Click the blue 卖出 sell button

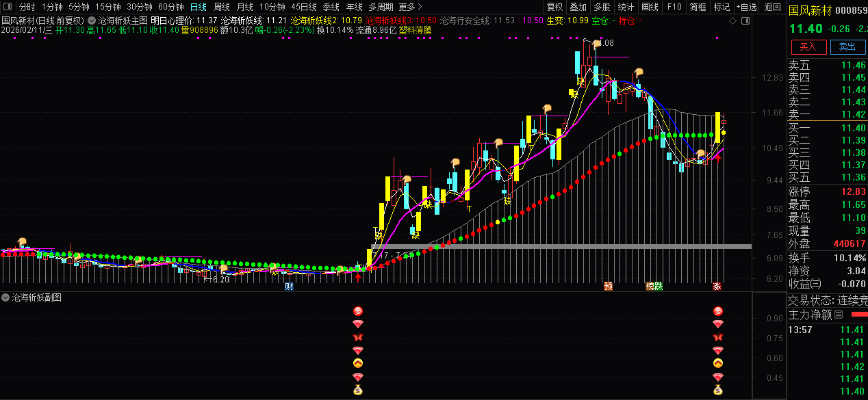847,46
